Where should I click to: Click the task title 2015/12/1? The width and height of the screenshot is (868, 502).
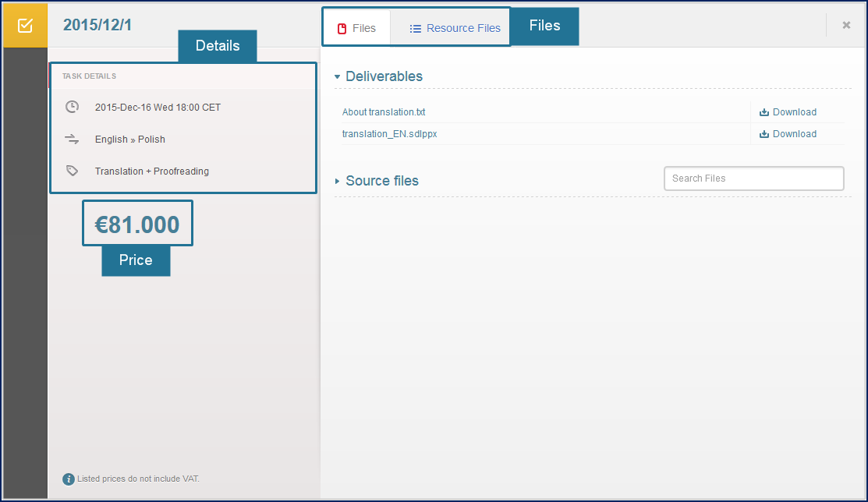click(x=97, y=25)
